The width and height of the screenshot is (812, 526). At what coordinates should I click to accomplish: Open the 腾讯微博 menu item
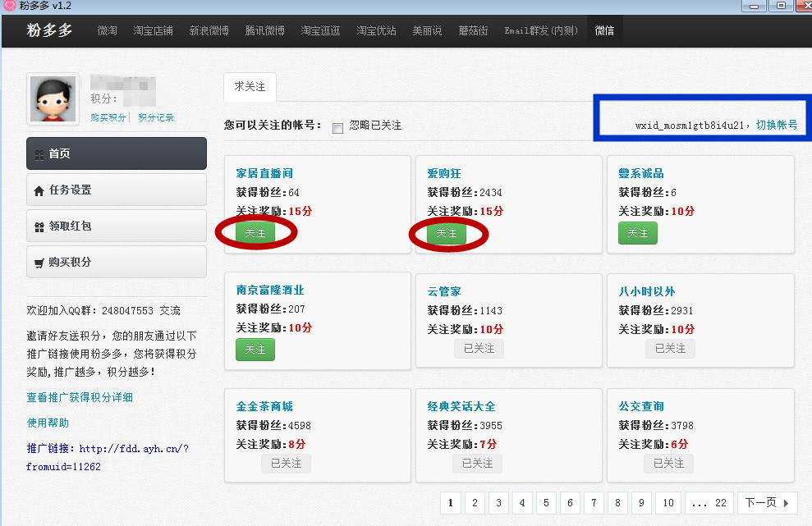[265, 31]
